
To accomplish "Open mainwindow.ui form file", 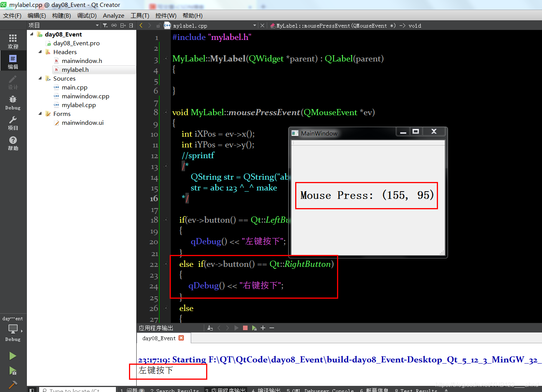I will [x=83, y=122].
